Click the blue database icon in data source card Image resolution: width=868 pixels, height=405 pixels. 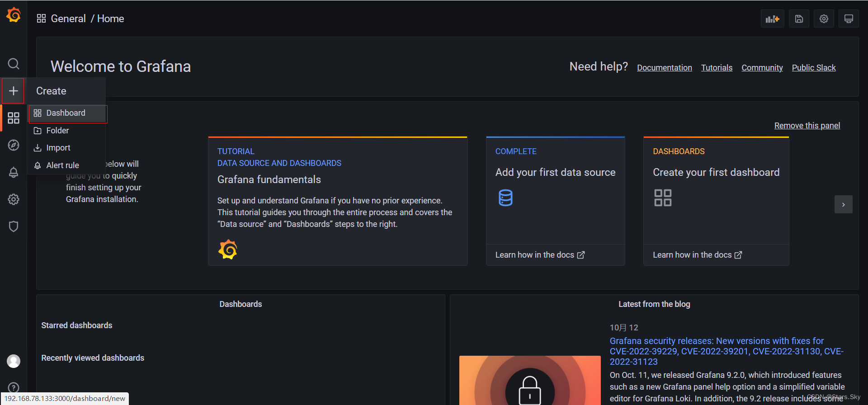[x=505, y=198]
